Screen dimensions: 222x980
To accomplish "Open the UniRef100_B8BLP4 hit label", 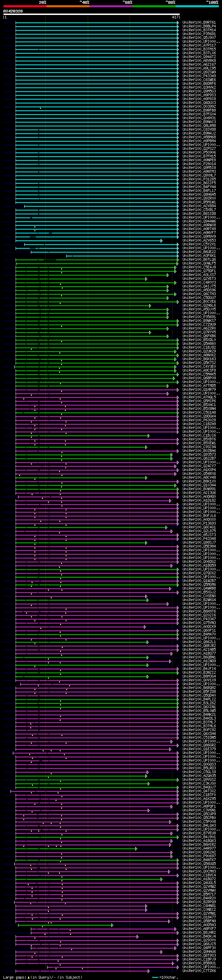I will pyautogui.click(x=199, y=26).
